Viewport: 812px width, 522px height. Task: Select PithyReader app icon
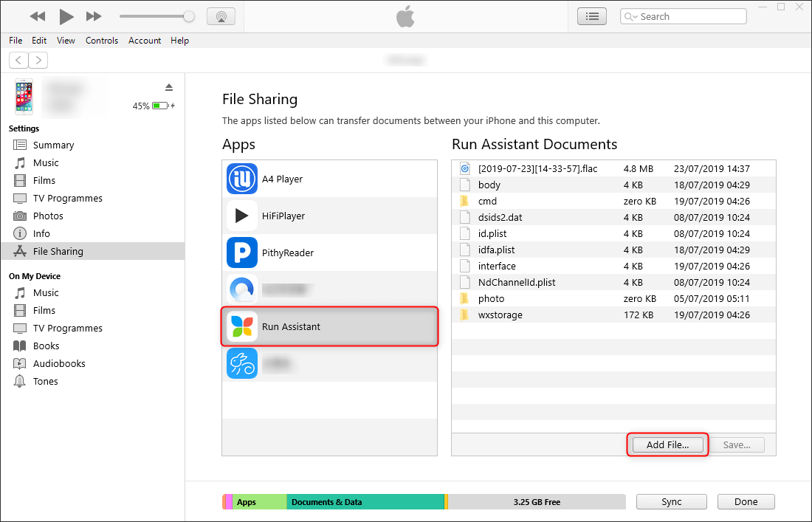click(x=242, y=253)
